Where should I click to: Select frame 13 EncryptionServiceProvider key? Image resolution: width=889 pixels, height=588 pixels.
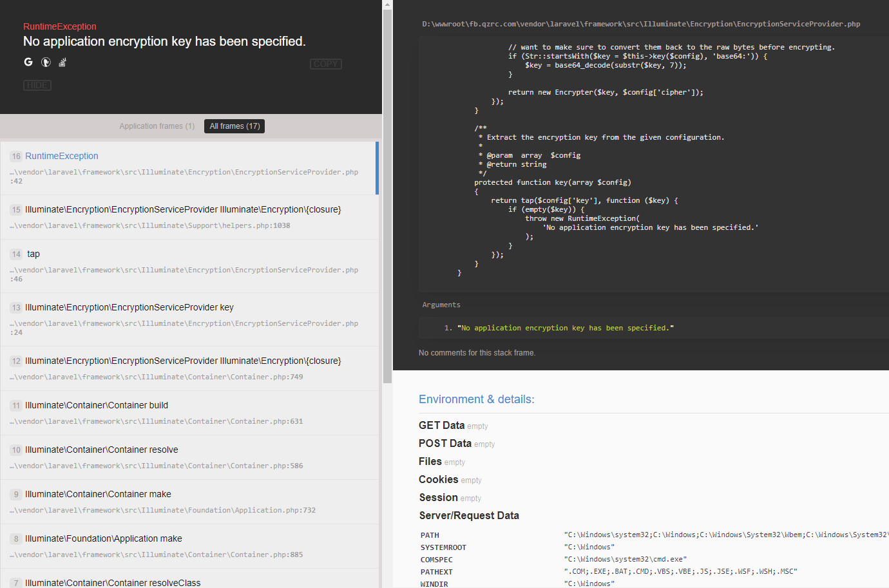coord(189,319)
